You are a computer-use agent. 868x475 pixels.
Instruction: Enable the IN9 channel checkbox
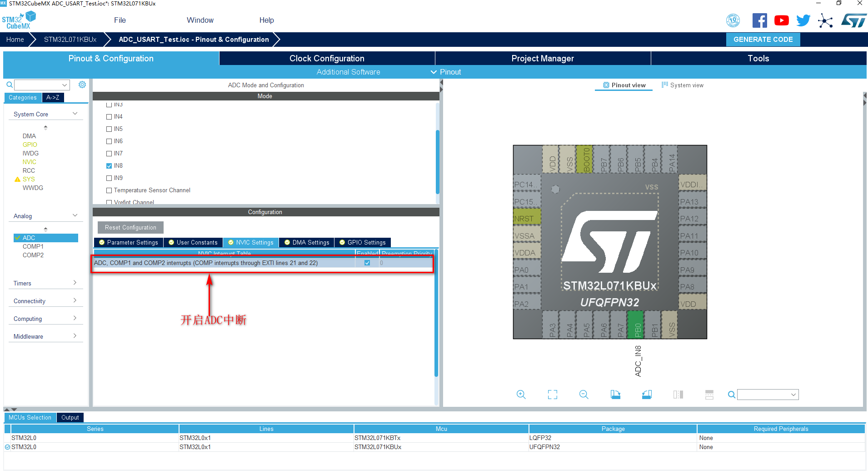109,178
